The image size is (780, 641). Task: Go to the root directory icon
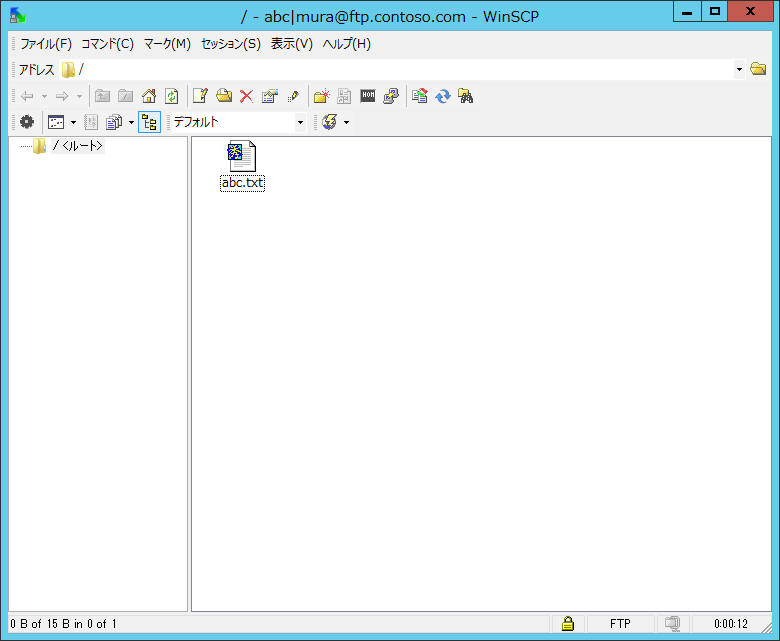click(125, 96)
